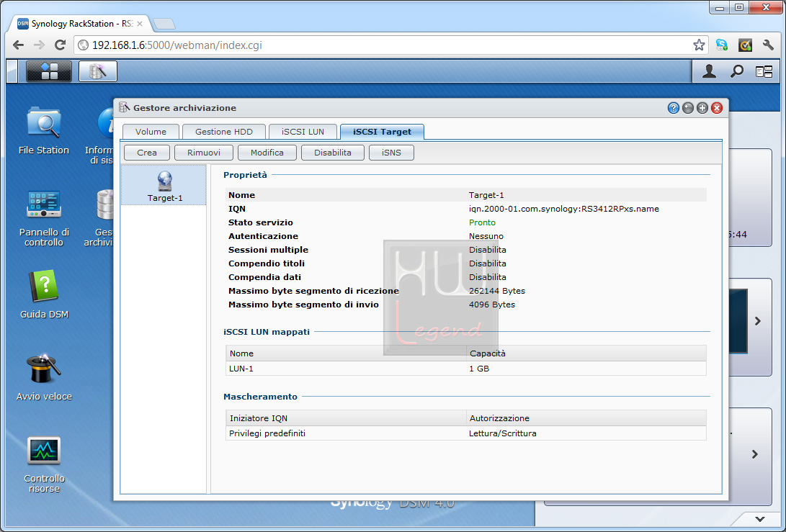Close the Synology RackStation browser tab
786x532 pixels.
click(139, 24)
